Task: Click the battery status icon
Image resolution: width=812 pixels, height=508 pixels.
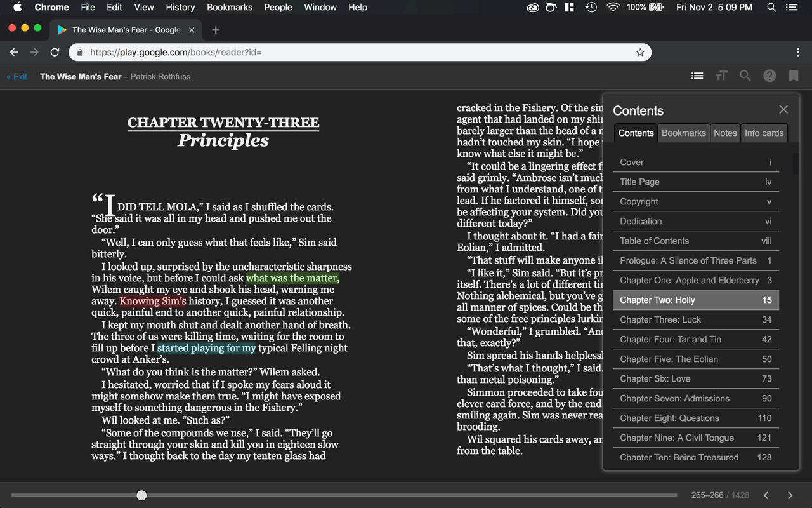Action: [657, 7]
